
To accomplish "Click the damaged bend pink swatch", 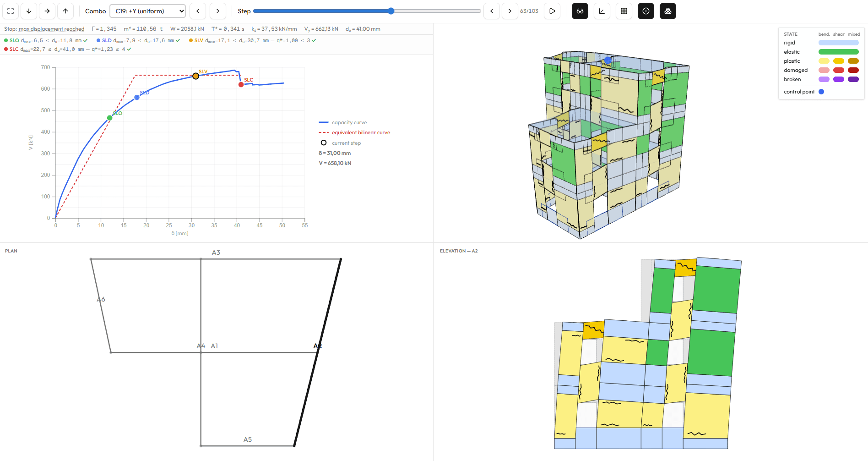I will point(824,70).
